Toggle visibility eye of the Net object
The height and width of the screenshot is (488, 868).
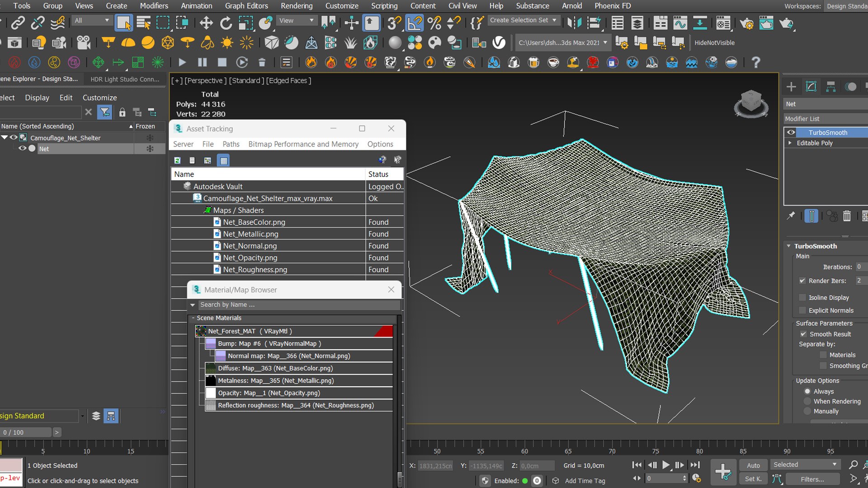click(x=22, y=149)
